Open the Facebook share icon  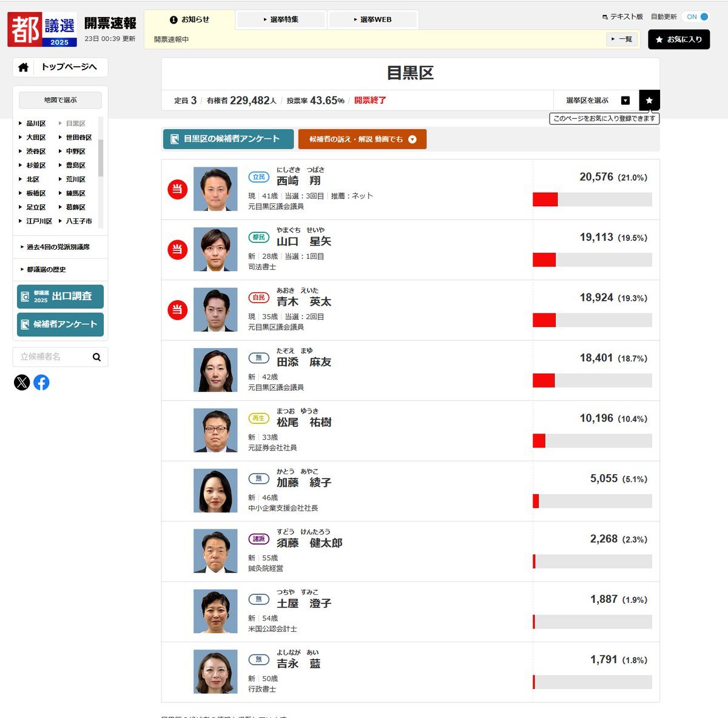(x=41, y=382)
